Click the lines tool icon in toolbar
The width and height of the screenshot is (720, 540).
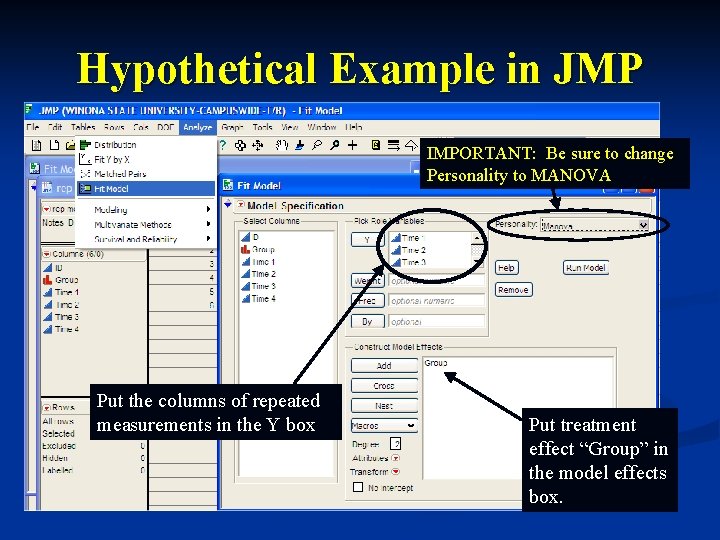pyautogui.click(x=394, y=146)
